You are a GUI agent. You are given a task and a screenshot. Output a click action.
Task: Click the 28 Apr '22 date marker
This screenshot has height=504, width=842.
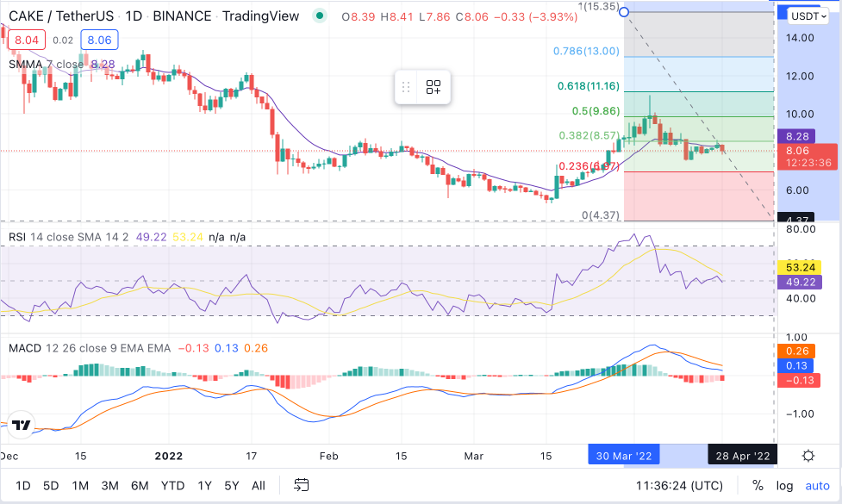[x=743, y=456]
